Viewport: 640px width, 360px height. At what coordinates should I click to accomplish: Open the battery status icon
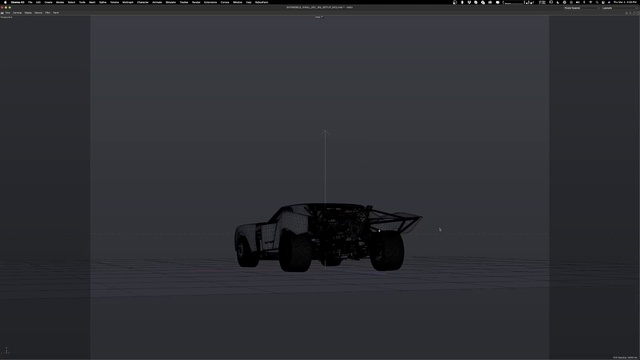click(578, 2)
